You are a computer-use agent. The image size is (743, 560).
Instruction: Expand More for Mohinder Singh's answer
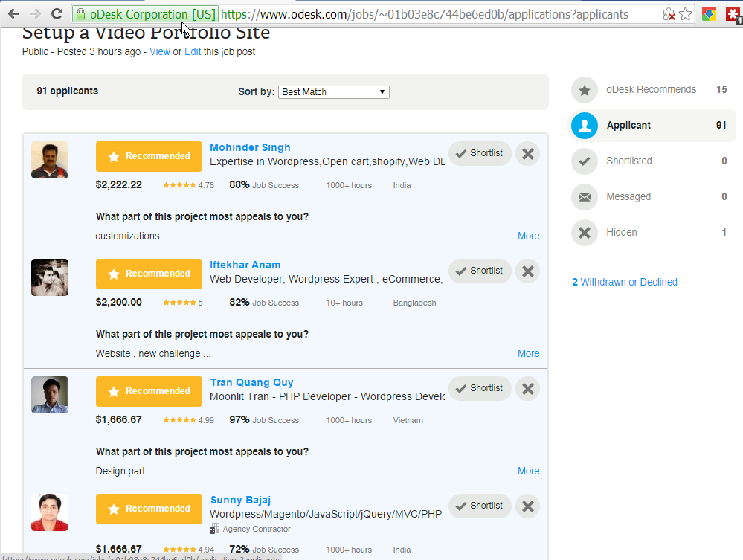tap(528, 236)
